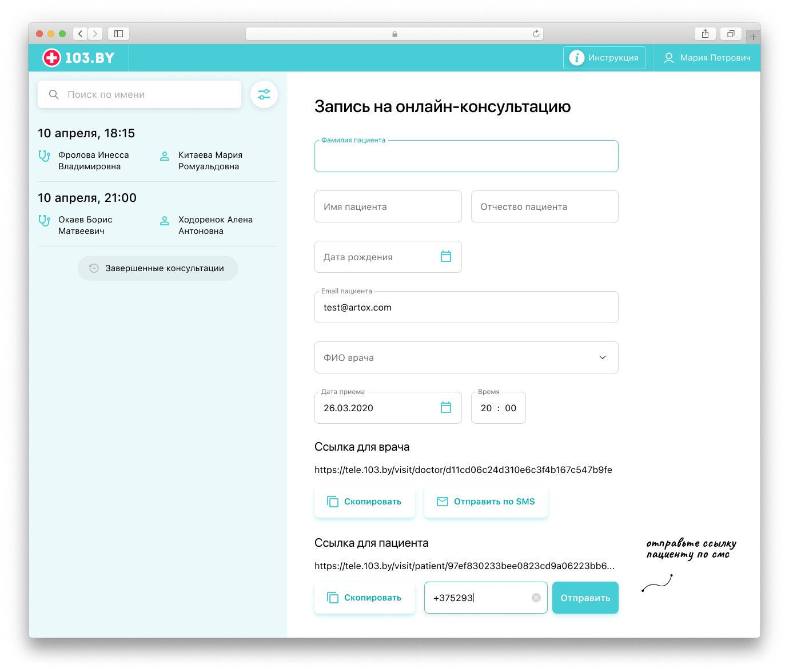
Task: Click the user profile icon
Action: pyautogui.click(x=668, y=58)
